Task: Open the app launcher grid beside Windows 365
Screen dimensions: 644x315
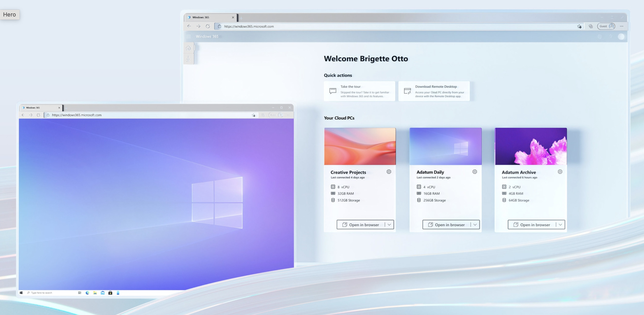Action: click(x=189, y=37)
